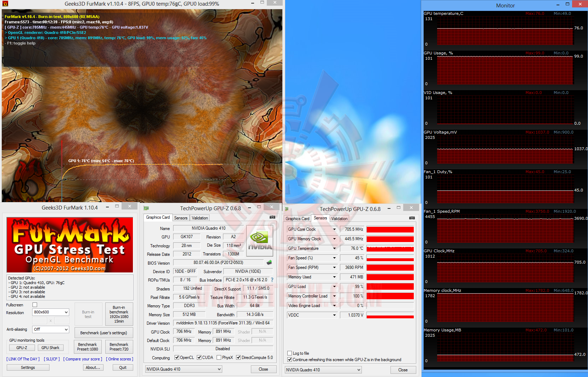Expand the VDDC sensor dropdown
Image resolution: width=588 pixels, height=377 pixels.
point(334,315)
